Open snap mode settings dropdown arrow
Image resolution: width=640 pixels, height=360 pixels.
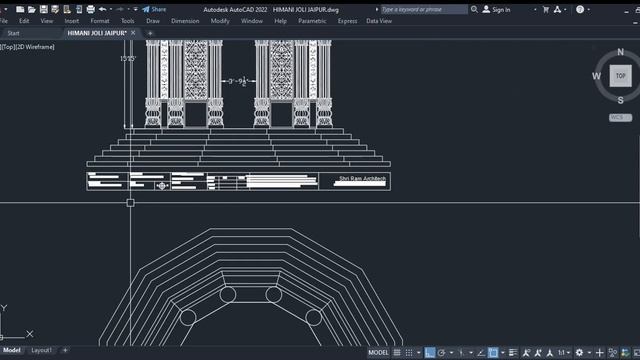point(418,353)
